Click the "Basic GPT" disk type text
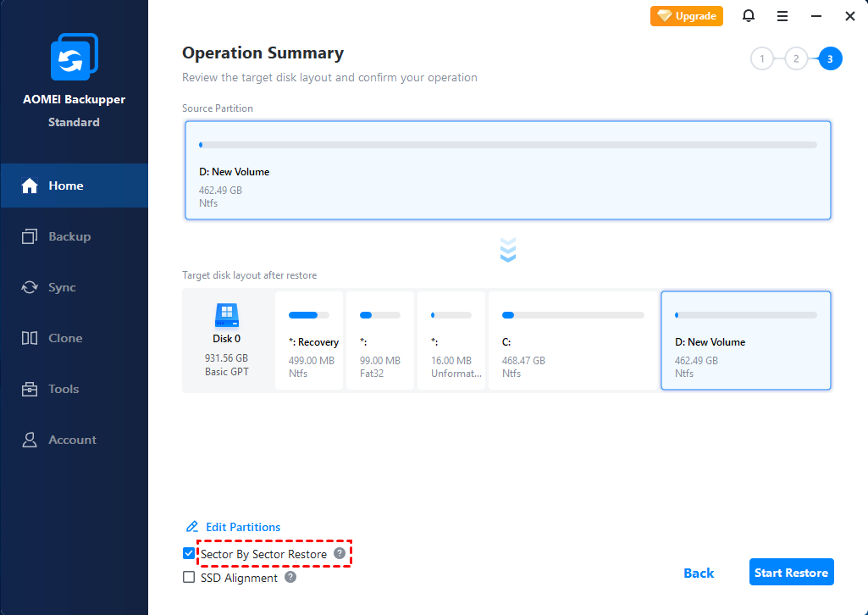 coord(226,372)
